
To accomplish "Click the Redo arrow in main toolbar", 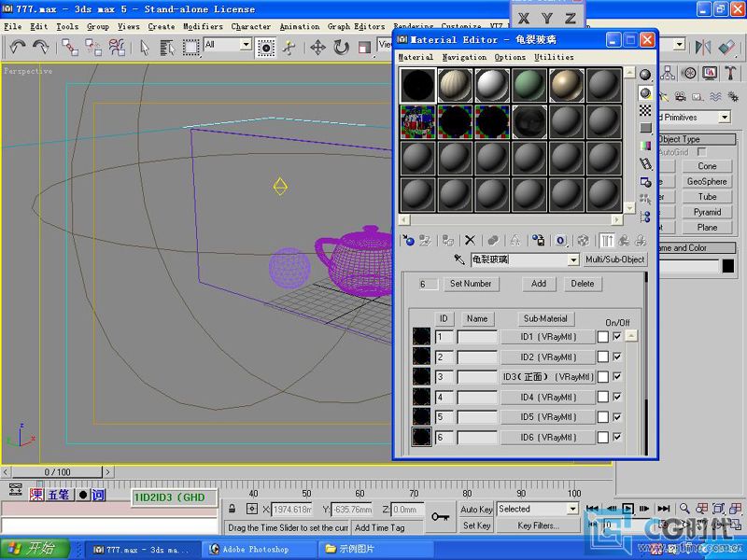I will [40, 48].
